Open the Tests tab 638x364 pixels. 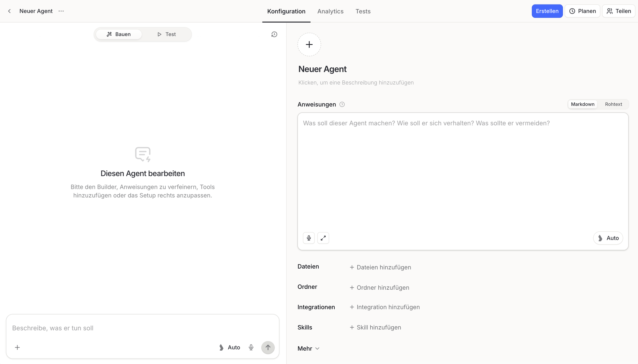[363, 11]
